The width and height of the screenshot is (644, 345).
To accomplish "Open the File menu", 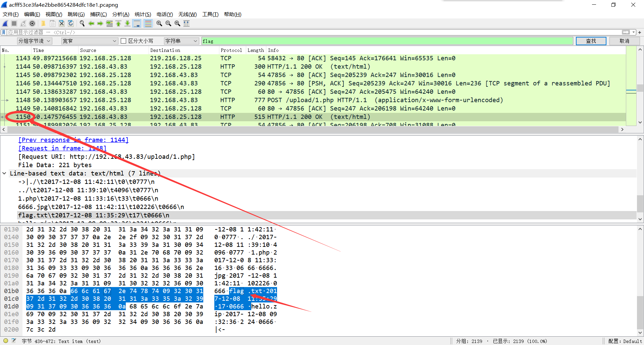I will pyautogui.click(x=11, y=14).
